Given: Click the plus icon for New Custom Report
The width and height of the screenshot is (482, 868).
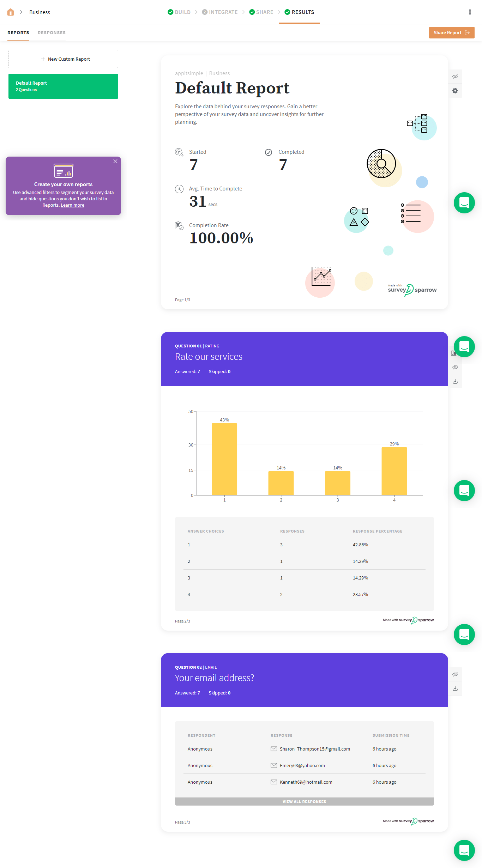Looking at the screenshot, I should [x=43, y=59].
